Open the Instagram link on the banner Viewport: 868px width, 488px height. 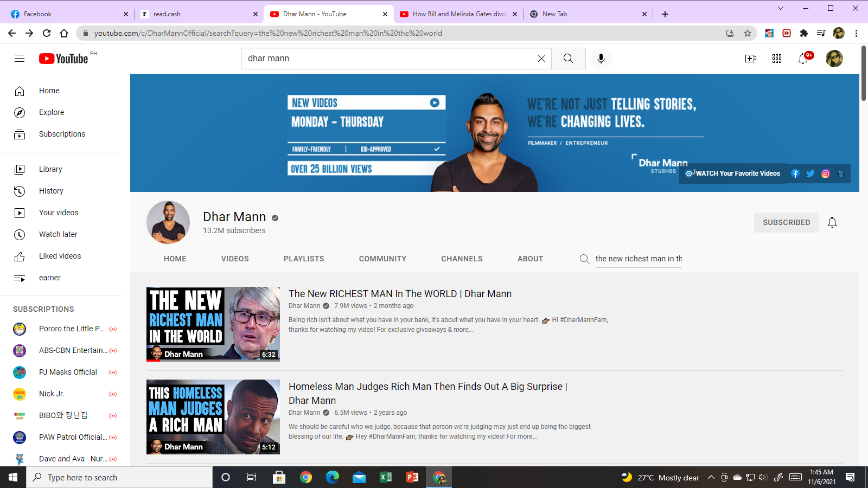pyautogui.click(x=826, y=174)
